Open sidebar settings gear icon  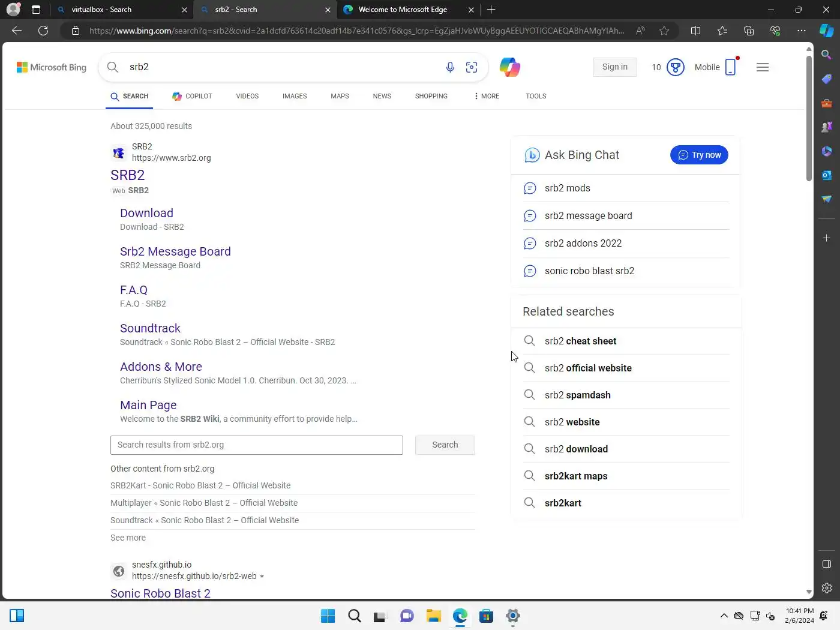coord(826,588)
